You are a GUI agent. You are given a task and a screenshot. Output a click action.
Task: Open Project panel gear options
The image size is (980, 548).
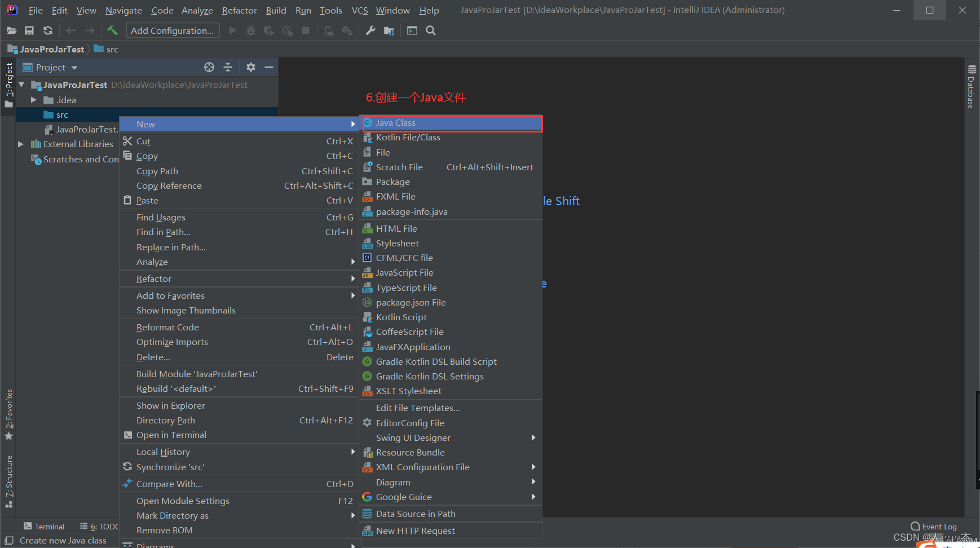pyautogui.click(x=251, y=67)
